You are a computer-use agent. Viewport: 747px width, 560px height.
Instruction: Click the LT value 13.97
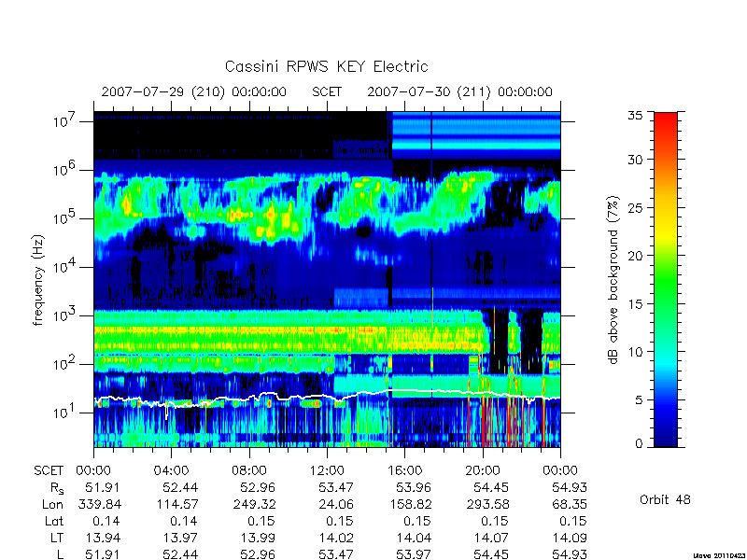coord(180,538)
